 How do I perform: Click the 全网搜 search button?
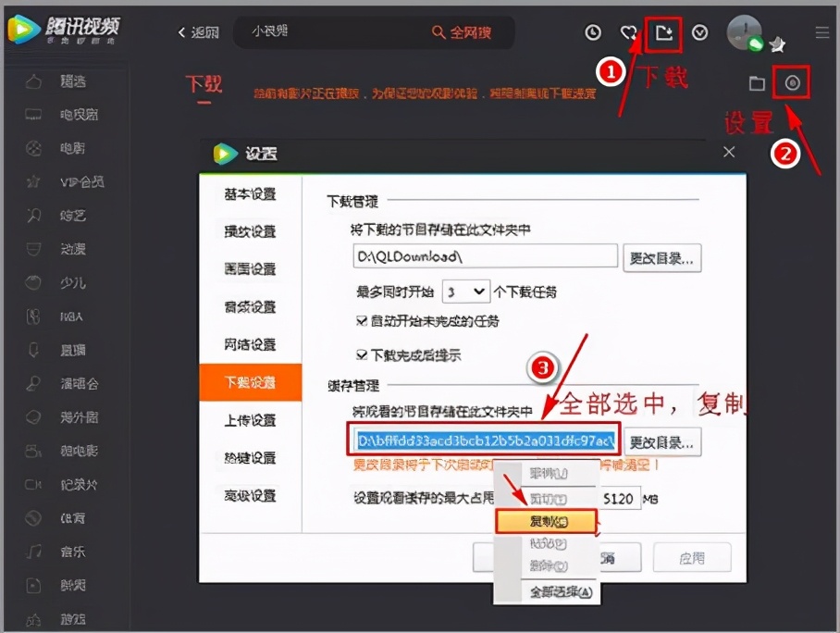click(462, 32)
